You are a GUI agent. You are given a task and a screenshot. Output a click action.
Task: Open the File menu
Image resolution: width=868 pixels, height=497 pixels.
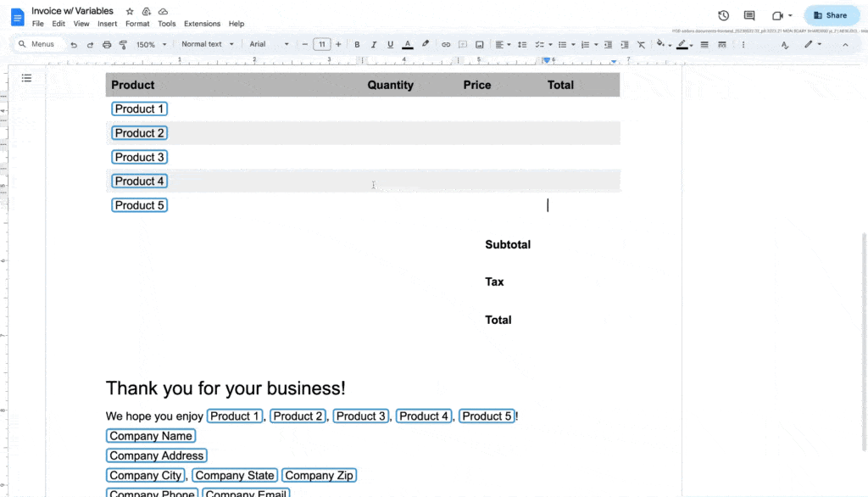click(x=37, y=24)
